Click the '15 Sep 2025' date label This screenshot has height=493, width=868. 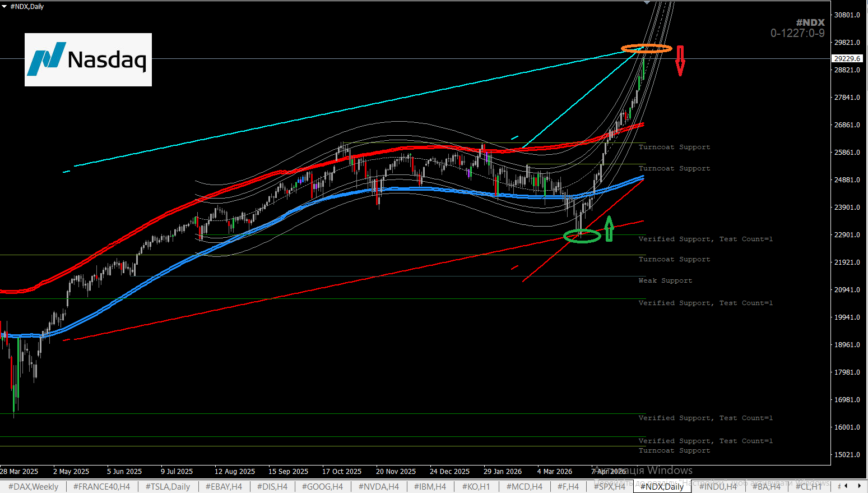click(x=288, y=472)
